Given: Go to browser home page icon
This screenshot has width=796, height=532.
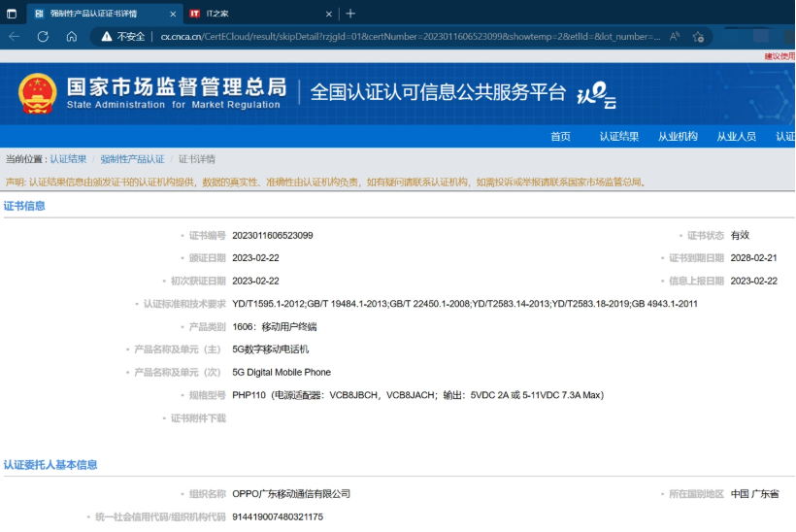Looking at the screenshot, I should [x=72, y=36].
